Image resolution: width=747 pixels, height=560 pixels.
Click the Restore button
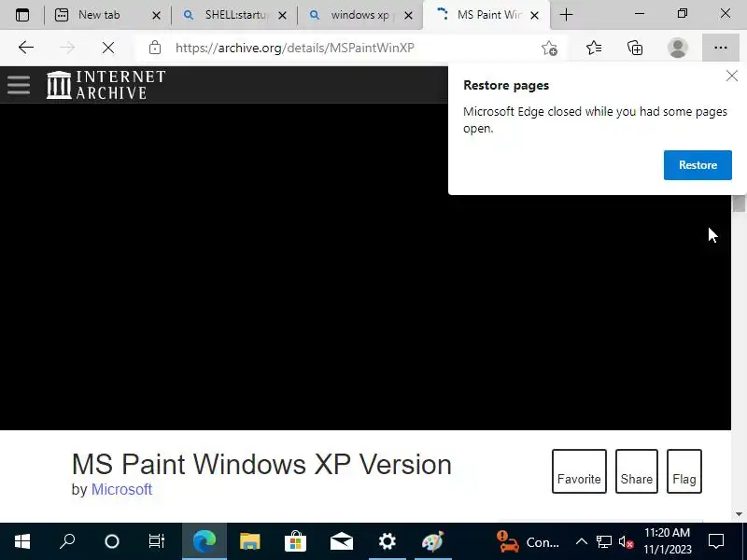pyautogui.click(x=698, y=165)
